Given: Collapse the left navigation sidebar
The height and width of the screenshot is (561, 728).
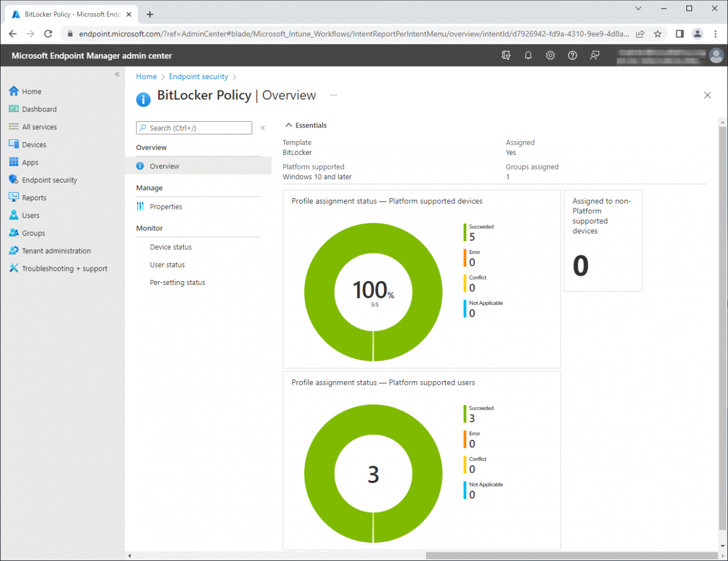Looking at the screenshot, I should point(117,74).
